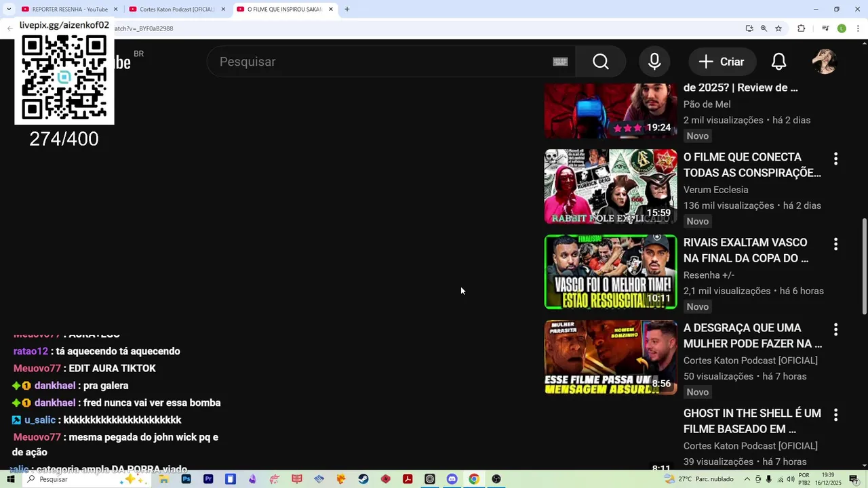Open the Pão de Mel video thumbnail (19:24)
This screenshot has height=488, width=868.
[x=610, y=110]
